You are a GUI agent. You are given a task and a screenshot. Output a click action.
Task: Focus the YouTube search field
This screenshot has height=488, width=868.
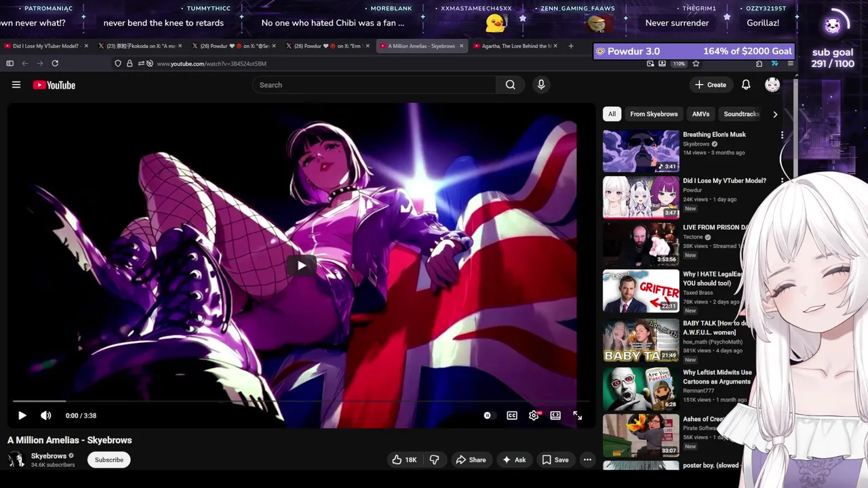pyautogui.click(x=374, y=85)
